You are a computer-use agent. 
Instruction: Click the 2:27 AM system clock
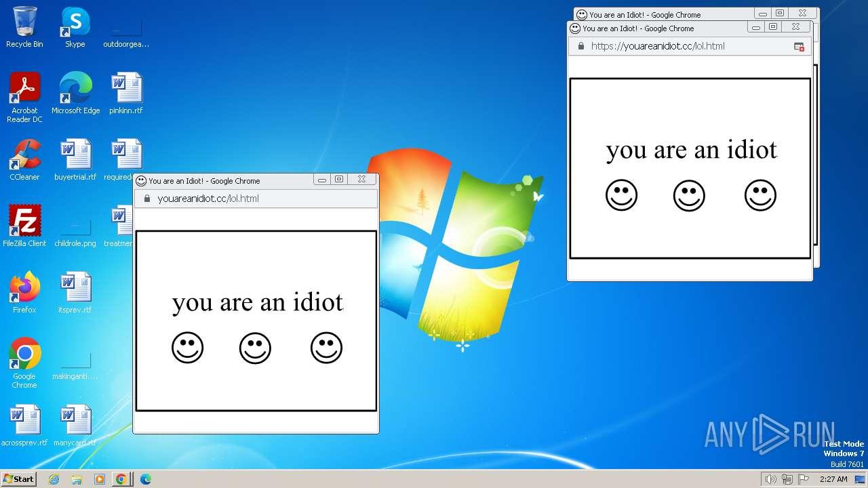pos(833,479)
